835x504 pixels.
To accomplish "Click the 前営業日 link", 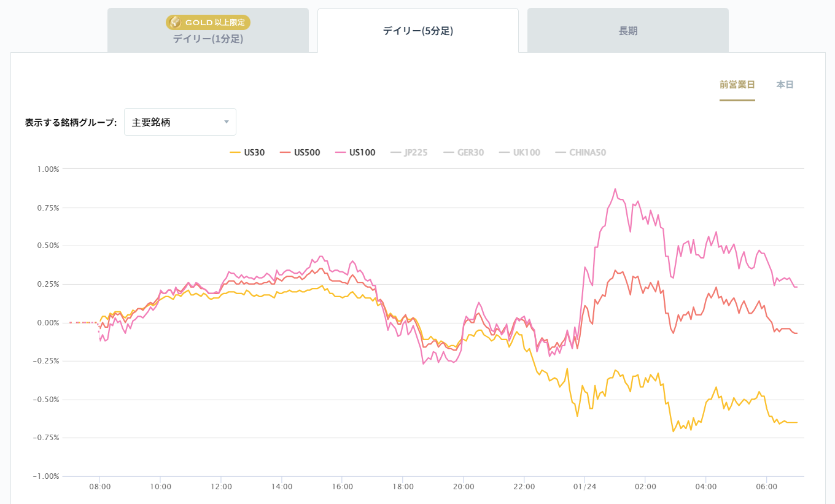I will pyautogui.click(x=737, y=85).
